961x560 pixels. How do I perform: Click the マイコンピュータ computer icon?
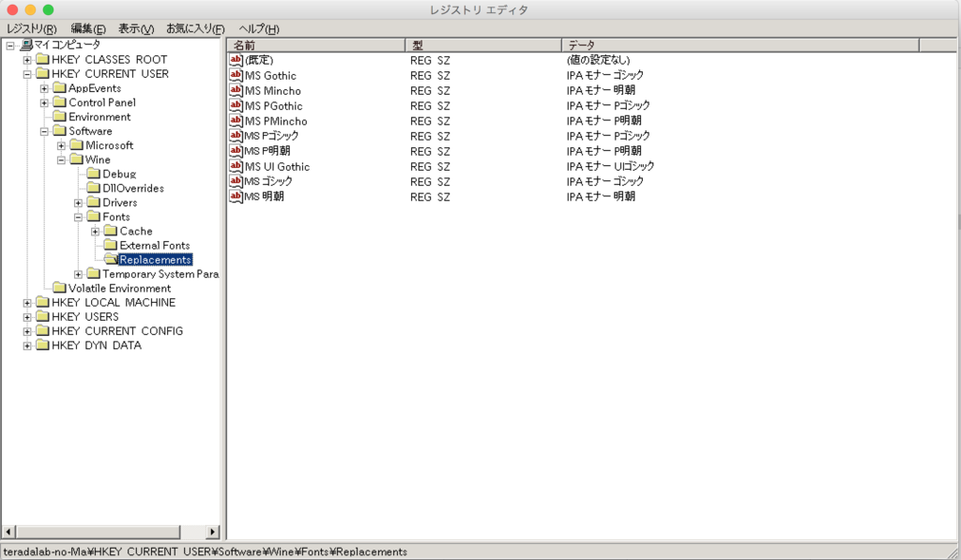click(25, 45)
